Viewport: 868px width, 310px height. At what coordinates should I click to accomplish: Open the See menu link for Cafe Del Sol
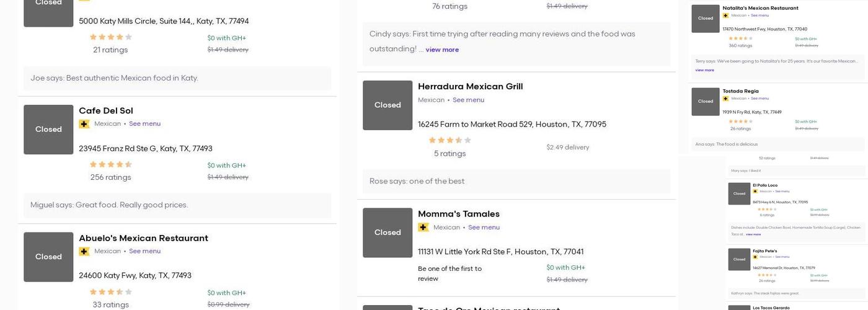point(144,124)
